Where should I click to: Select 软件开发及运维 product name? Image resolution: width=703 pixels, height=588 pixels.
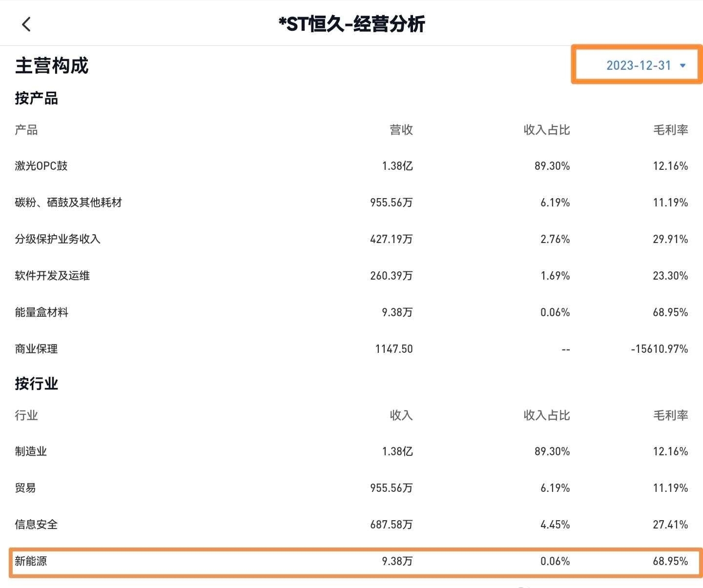(52, 276)
